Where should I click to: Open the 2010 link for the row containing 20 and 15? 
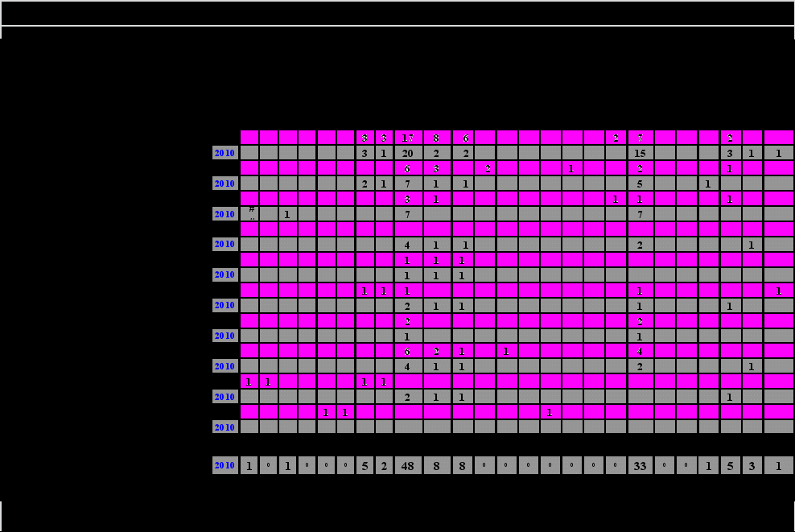click(x=224, y=153)
